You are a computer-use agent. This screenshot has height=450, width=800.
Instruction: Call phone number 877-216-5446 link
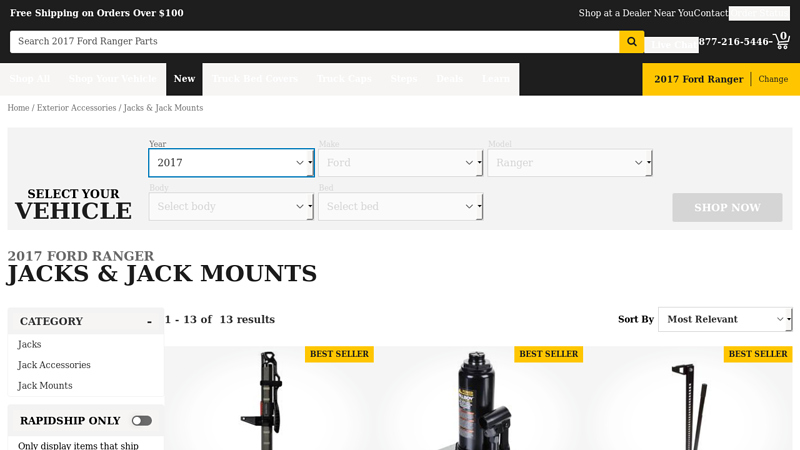734,42
